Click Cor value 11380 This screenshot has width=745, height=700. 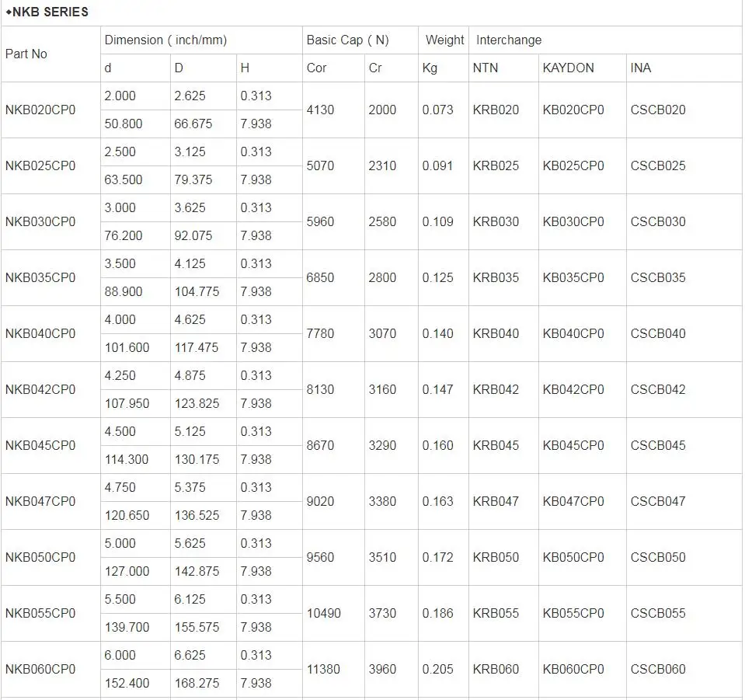click(x=324, y=670)
